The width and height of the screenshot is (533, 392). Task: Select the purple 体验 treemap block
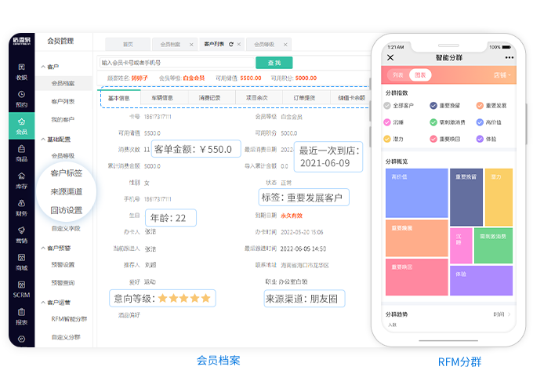[x=481, y=281]
